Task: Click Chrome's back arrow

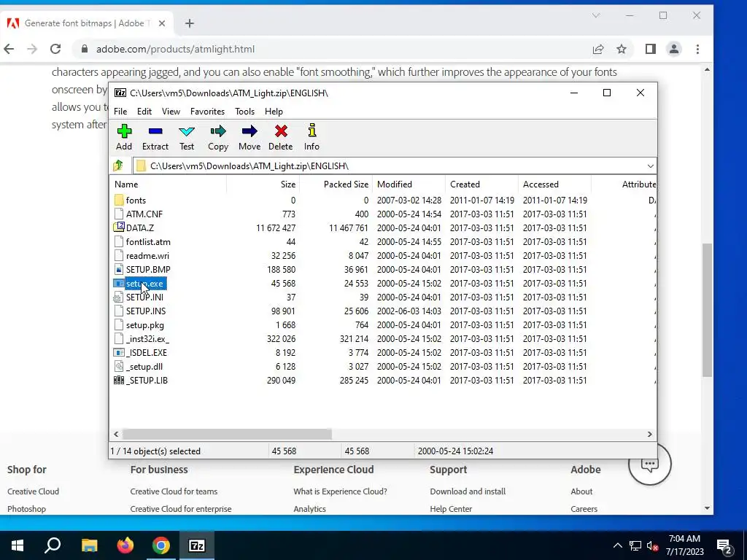Action: pos(9,49)
